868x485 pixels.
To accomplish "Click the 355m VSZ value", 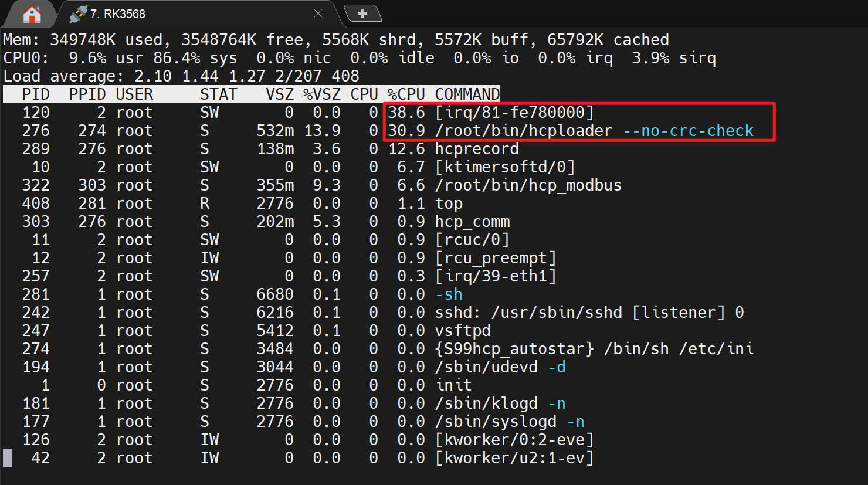I will 275,185.
